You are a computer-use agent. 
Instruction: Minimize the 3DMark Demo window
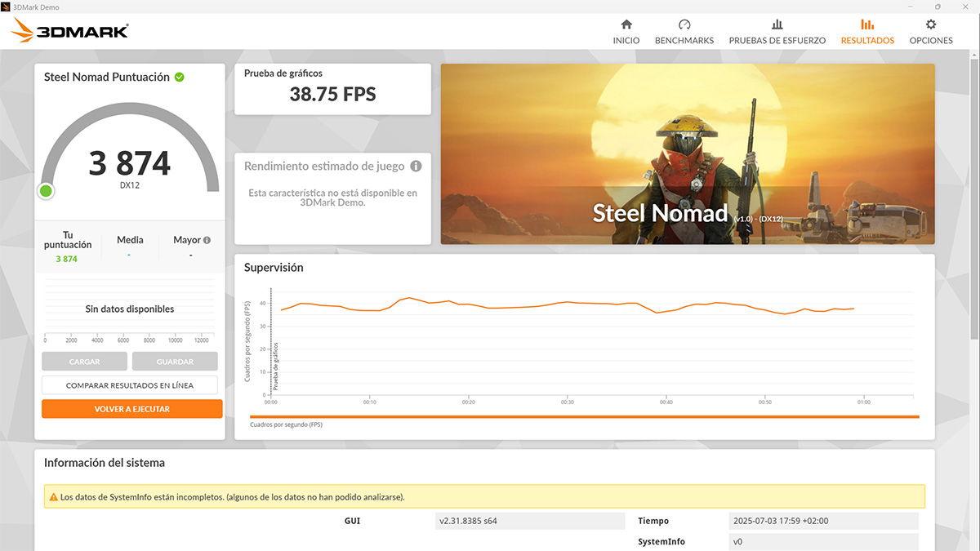point(911,7)
